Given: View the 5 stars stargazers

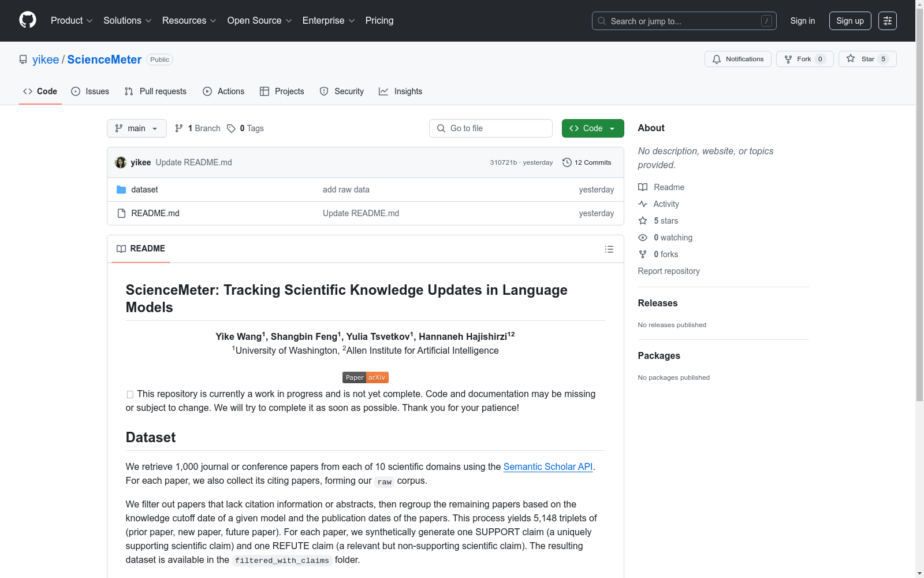Looking at the screenshot, I should [x=658, y=221].
